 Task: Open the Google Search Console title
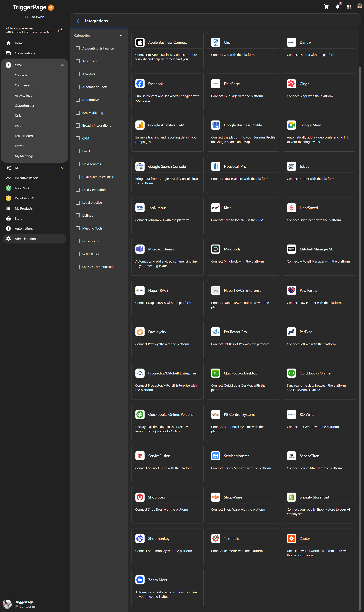pos(167,167)
